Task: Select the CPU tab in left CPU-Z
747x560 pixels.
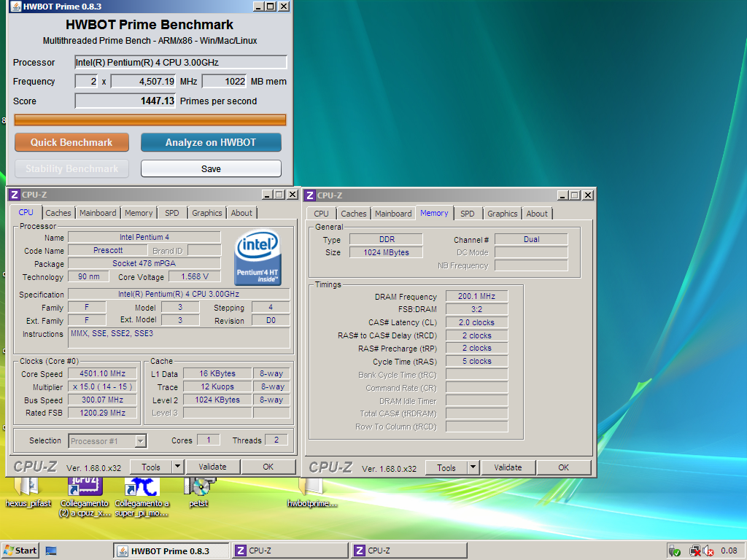Action: pyautogui.click(x=26, y=212)
